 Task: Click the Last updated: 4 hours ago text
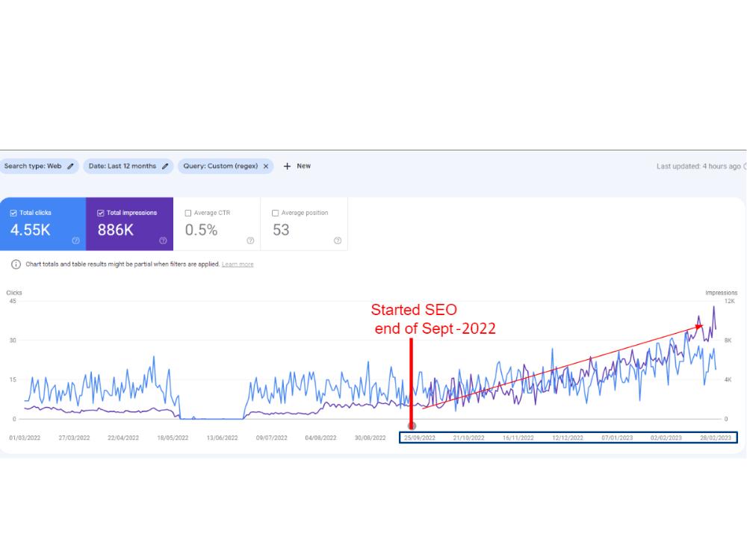[x=698, y=167]
